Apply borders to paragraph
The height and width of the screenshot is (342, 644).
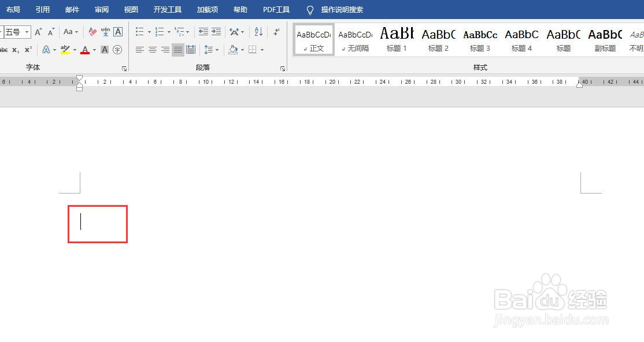tap(252, 50)
